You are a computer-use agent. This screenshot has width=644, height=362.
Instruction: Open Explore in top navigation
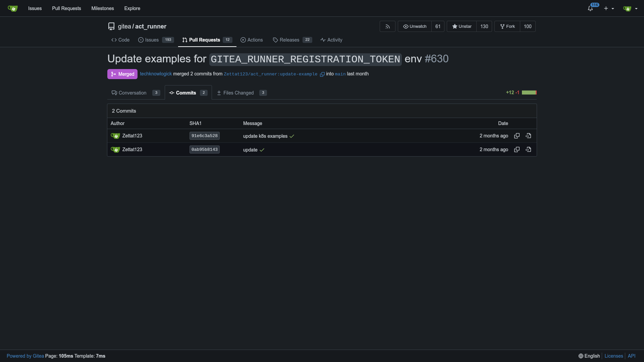coord(132,8)
